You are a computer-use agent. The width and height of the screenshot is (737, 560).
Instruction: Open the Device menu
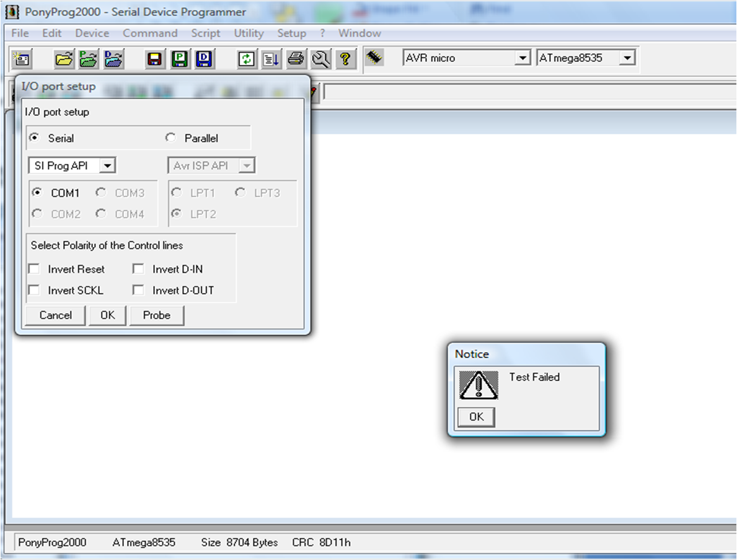(x=92, y=33)
